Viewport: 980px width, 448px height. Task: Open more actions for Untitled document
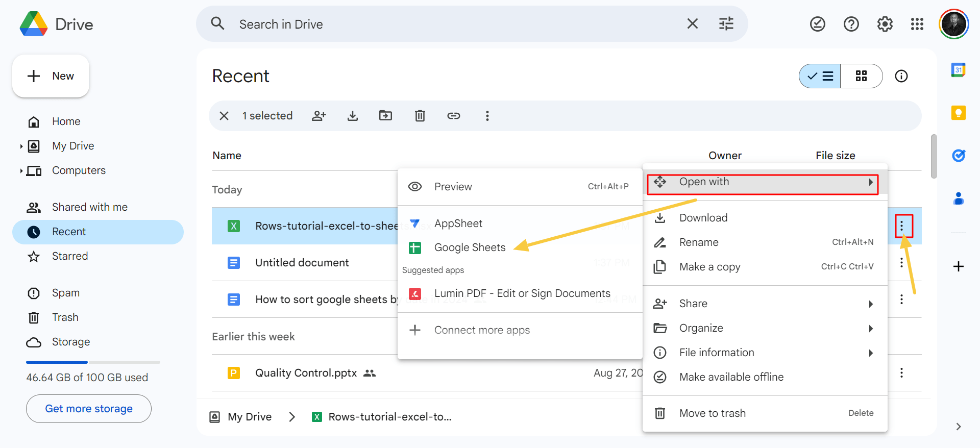[x=901, y=262]
